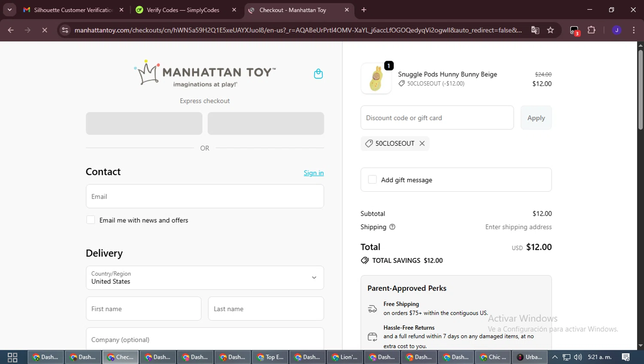This screenshot has width=644, height=364.
Task: Open Windows Task View button
Action: (x=12, y=357)
